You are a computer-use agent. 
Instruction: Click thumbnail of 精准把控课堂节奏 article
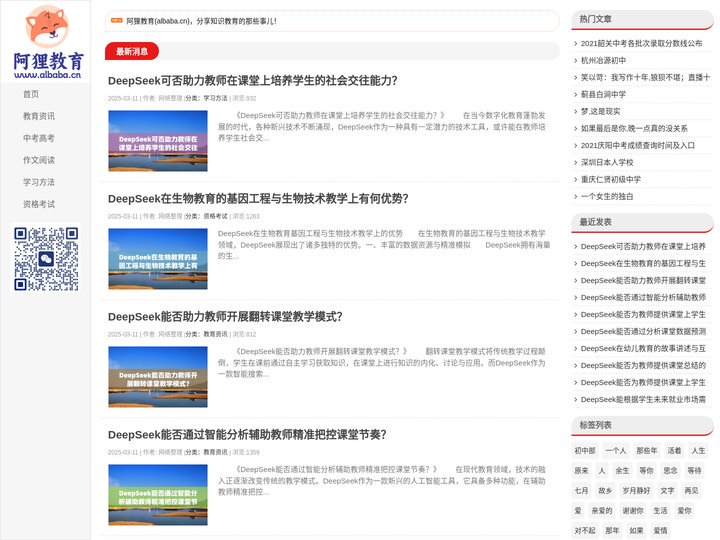[158, 495]
